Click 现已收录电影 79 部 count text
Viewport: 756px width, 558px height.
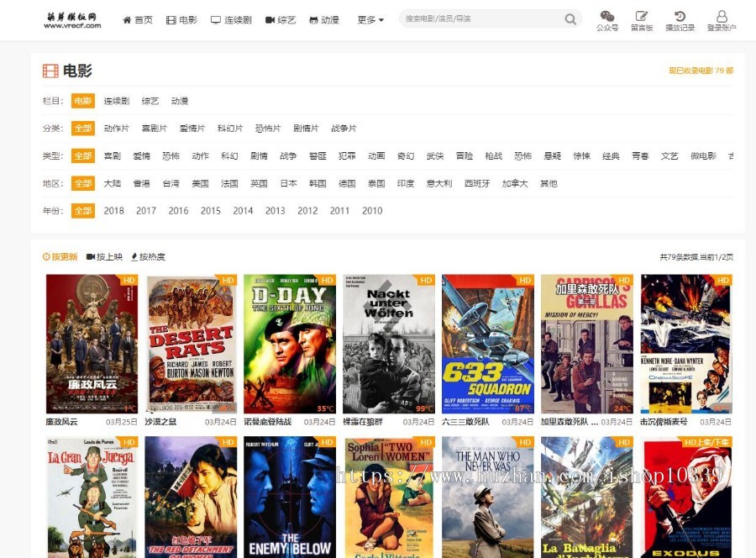pyautogui.click(x=701, y=71)
